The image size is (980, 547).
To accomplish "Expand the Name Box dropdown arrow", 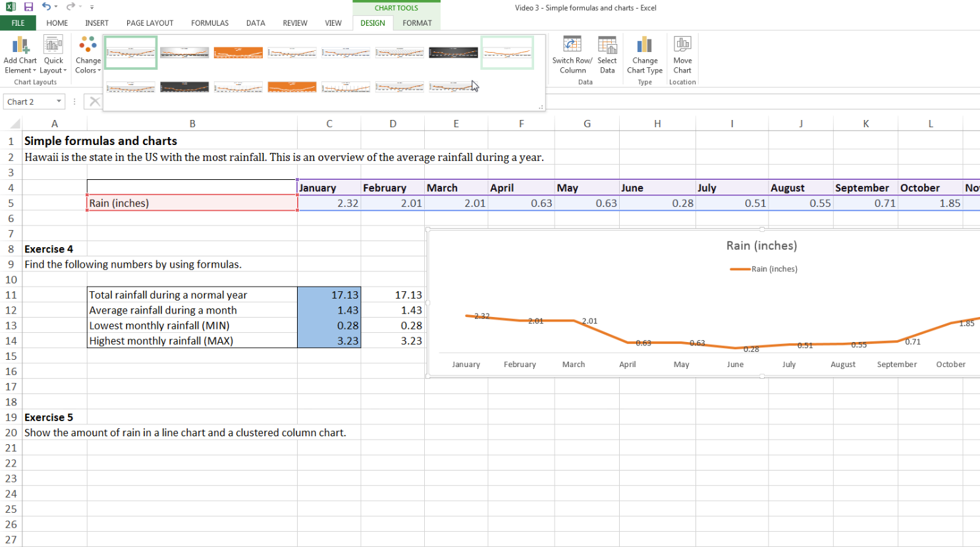I will point(59,101).
